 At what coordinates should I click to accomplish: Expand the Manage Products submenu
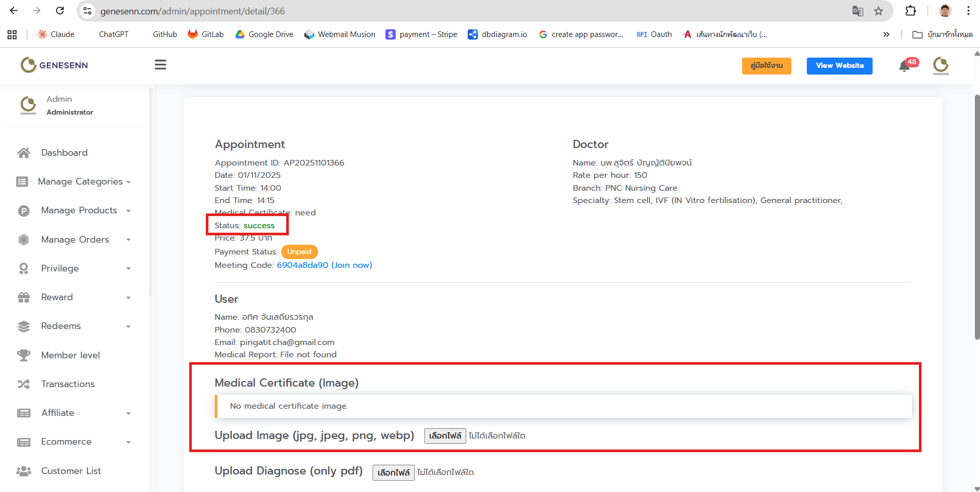tap(128, 211)
